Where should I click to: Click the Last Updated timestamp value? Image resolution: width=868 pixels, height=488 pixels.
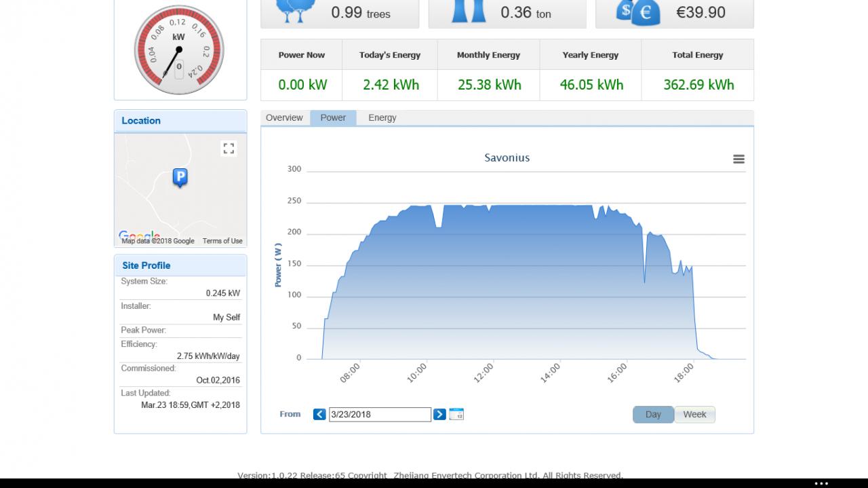(191, 405)
